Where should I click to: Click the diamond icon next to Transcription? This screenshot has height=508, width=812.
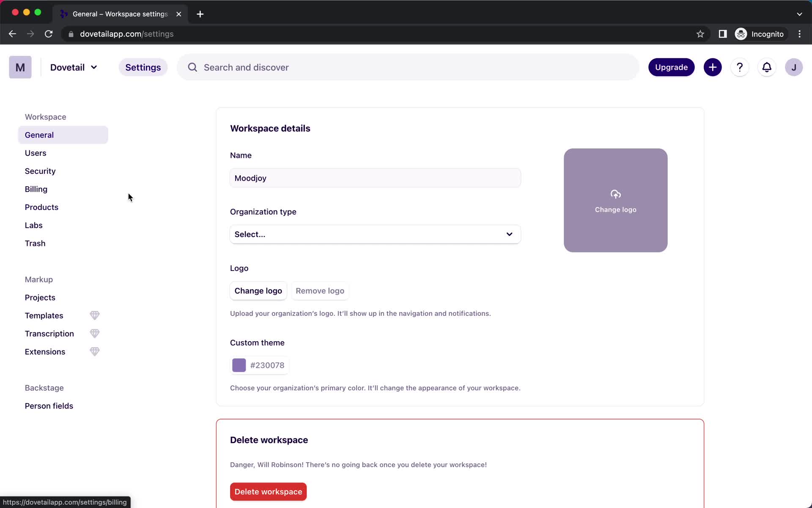coord(95,334)
